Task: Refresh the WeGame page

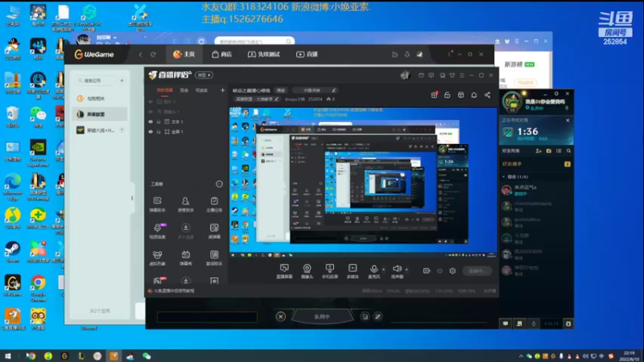Action: 153,54
